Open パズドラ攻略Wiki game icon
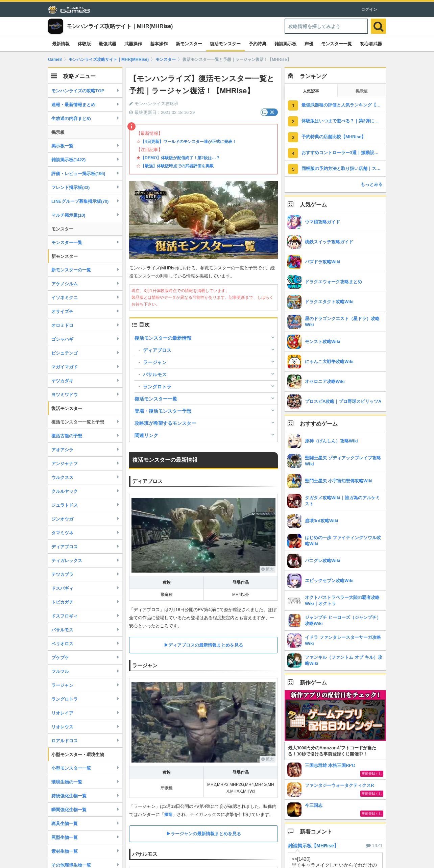Image resolution: width=434 pixels, height=868 pixels. (x=294, y=262)
